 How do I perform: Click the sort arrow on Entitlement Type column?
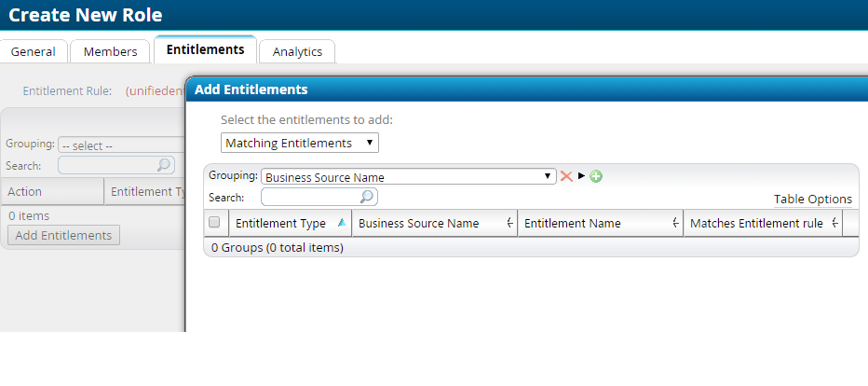tap(341, 223)
